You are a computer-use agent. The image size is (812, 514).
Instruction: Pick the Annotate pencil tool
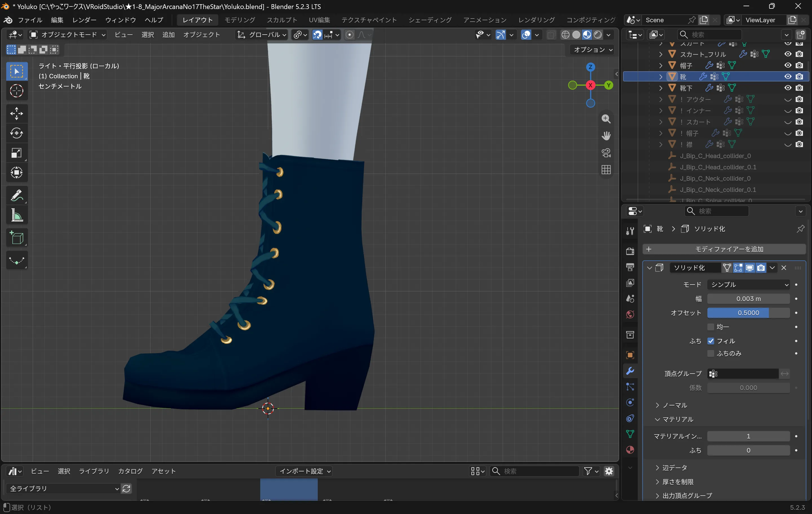pos(17,196)
